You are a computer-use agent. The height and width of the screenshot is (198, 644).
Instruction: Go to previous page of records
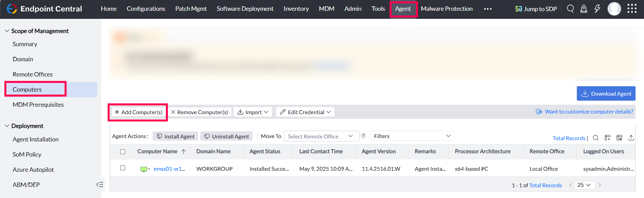click(570, 185)
